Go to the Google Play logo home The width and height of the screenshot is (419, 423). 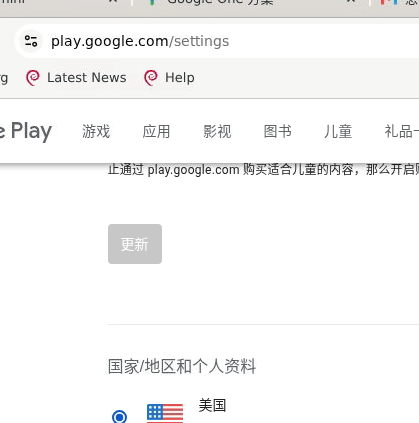coord(26,131)
